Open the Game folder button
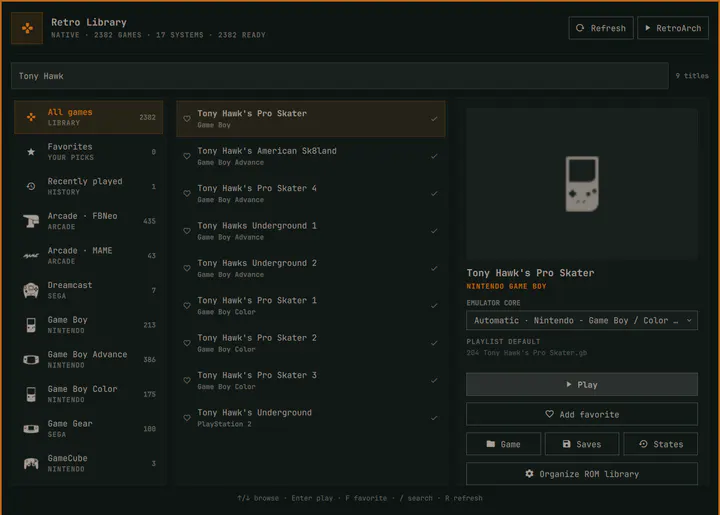The height and width of the screenshot is (515, 720). coord(503,444)
